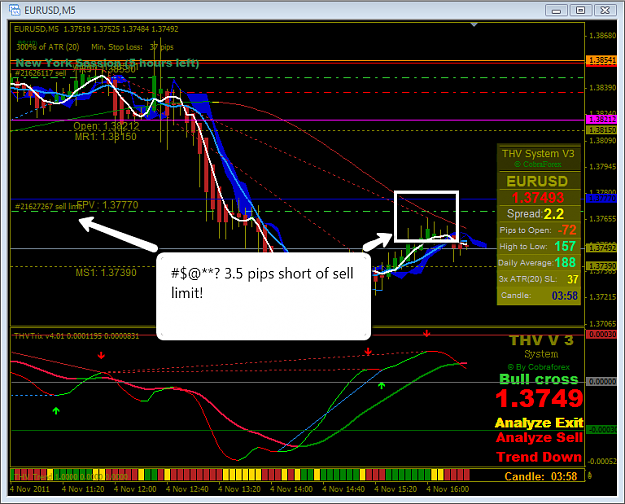Click the '300% of ATR (20)' label
Viewport: 625px width, 504px height.
48,47
